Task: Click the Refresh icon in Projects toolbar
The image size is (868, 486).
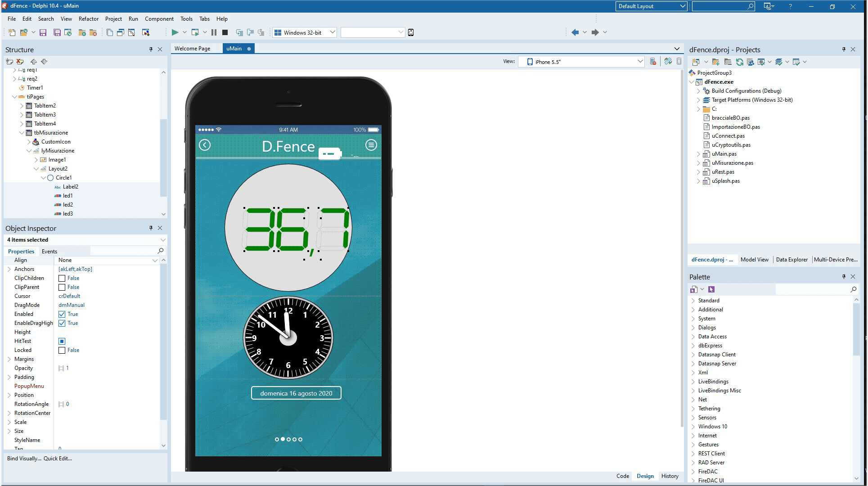Action: coord(739,62)
